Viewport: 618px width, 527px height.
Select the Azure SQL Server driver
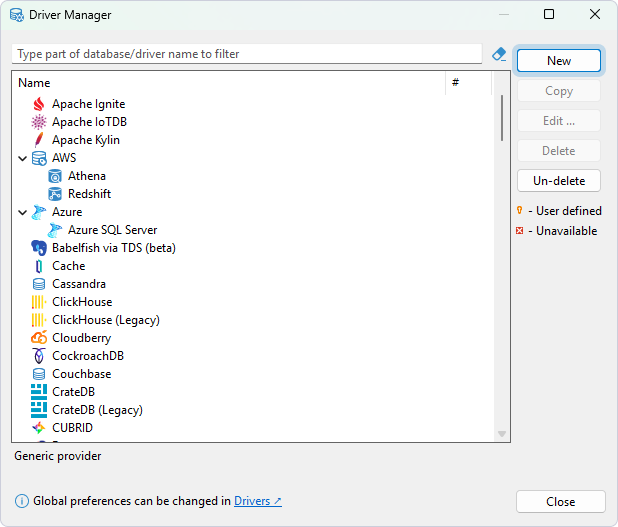coord(113,230)
